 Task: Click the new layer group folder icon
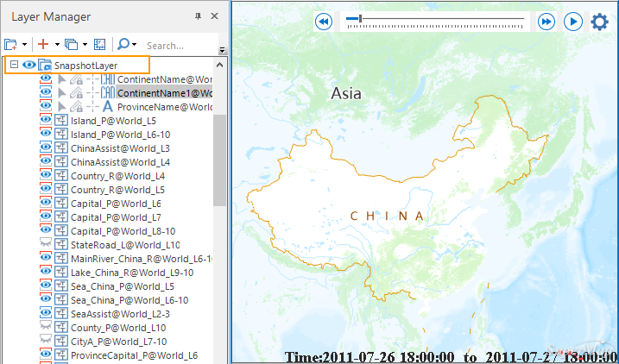pos(10,44)
